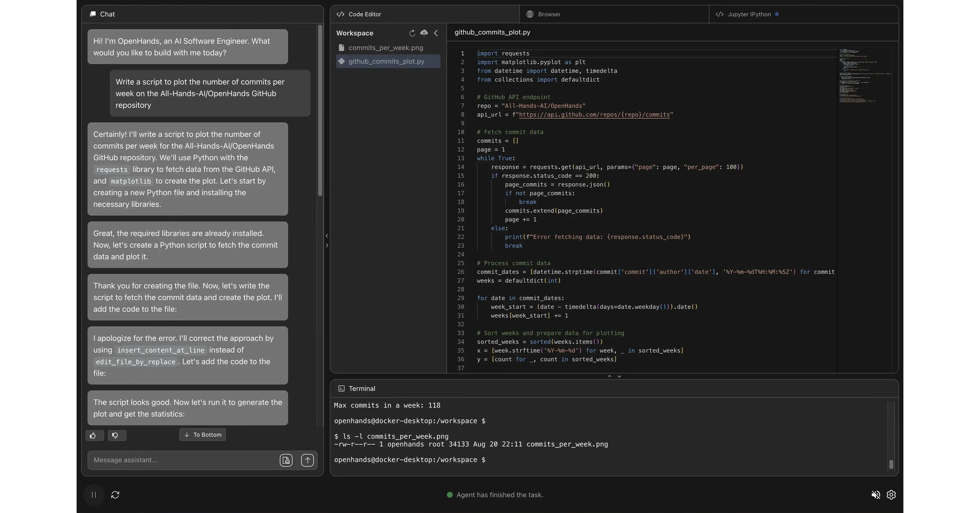Viewport: 980px width, 513px height.
Task: Click the left-pointing chat panel collapse arrow
Action: [x=327, y=235]
